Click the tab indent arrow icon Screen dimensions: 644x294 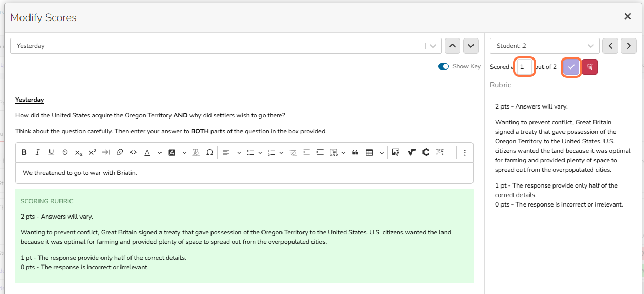[x=106, y=153]
